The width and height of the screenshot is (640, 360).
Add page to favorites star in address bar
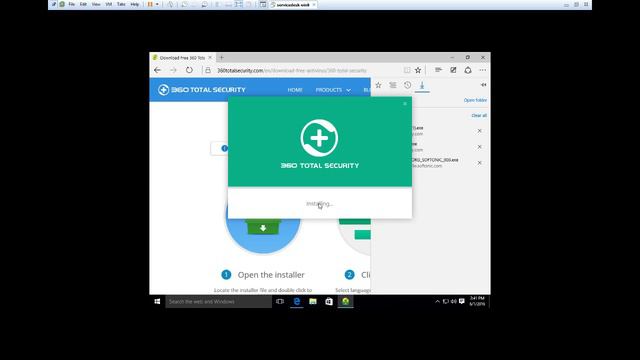(x=418, y=70)
